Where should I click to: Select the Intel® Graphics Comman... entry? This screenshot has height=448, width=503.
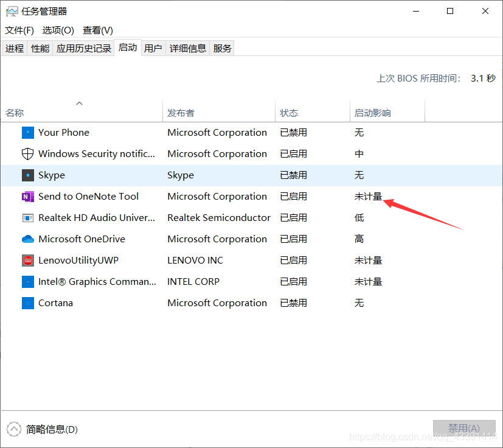pos(97,282)
